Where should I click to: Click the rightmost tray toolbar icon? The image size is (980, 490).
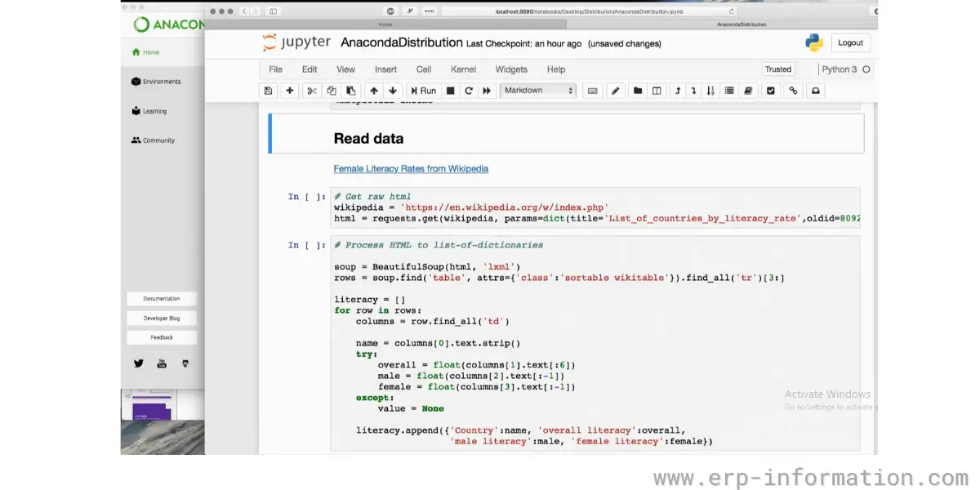[815, 91]
